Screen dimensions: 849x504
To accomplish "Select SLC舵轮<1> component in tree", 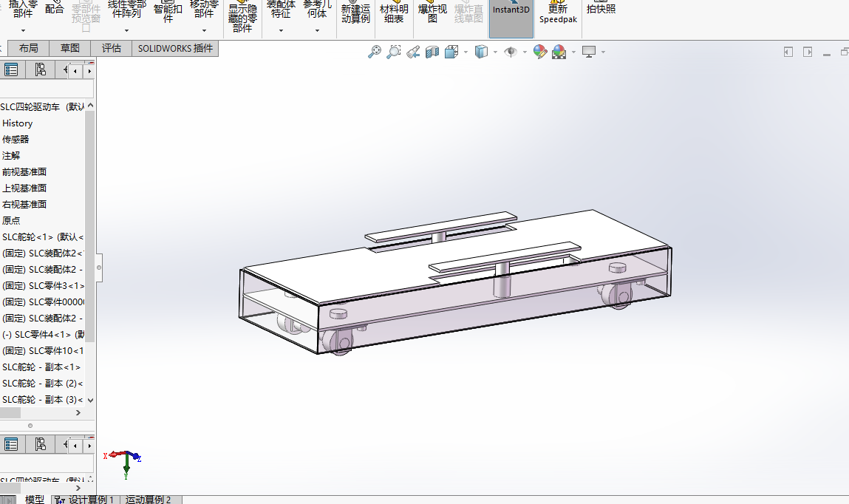I will point(43,236).
